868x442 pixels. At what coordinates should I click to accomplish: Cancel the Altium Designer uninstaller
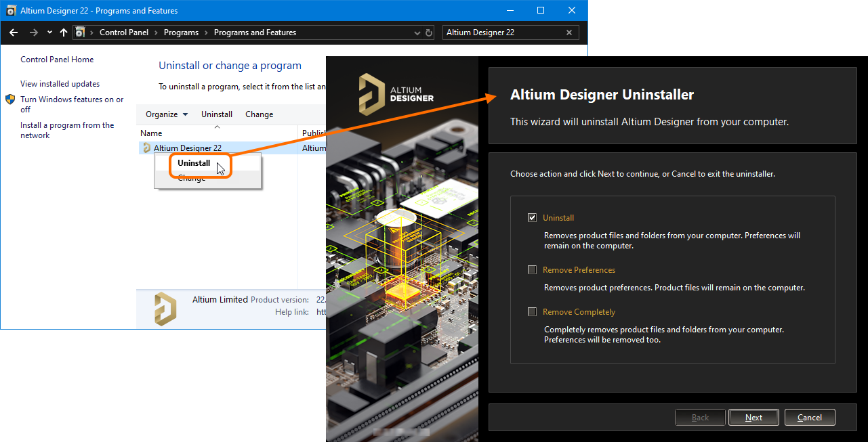coord(810,418)
